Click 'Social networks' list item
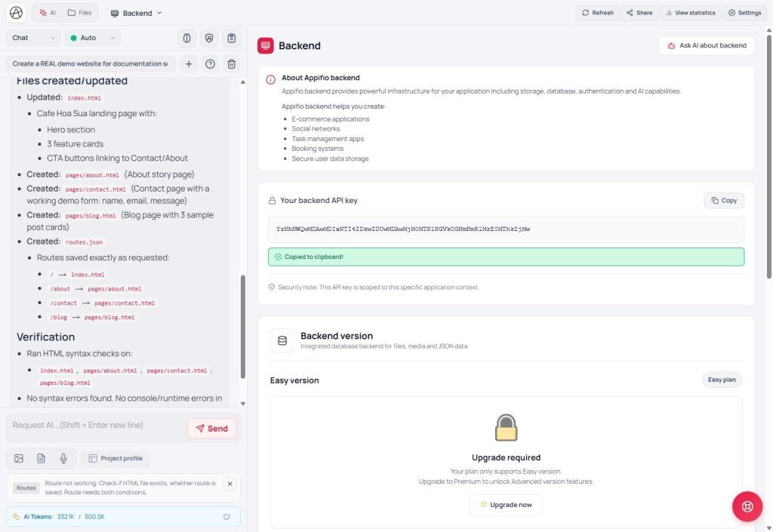 316,129
